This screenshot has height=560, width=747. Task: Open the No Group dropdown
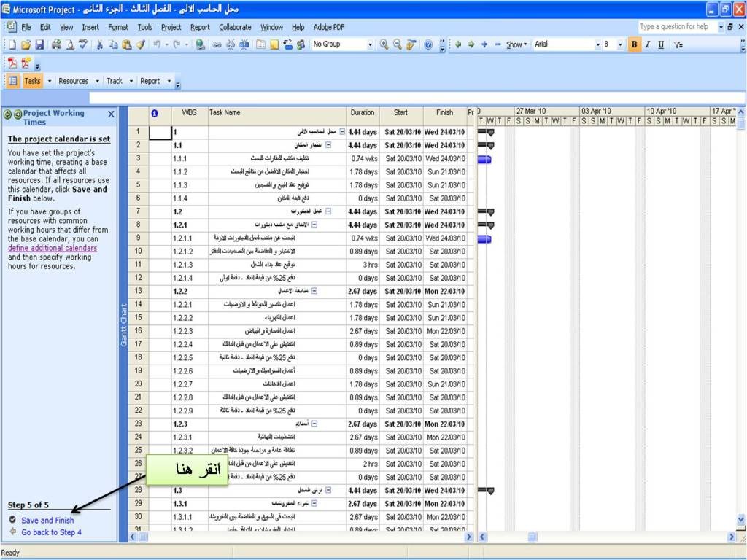pos(370,44)
